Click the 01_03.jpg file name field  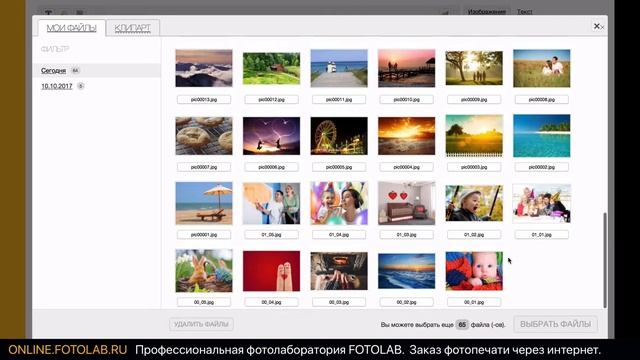(407, 235)
